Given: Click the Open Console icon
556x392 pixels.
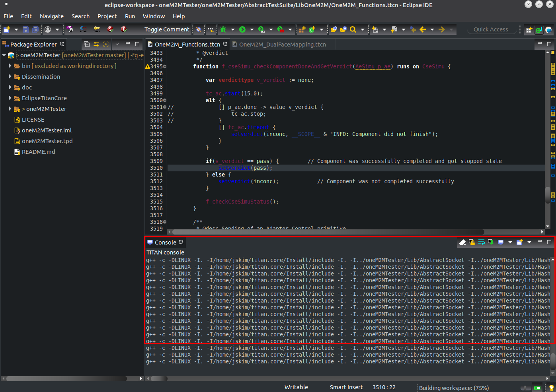Looking at the screenshot, I should 519,242.
